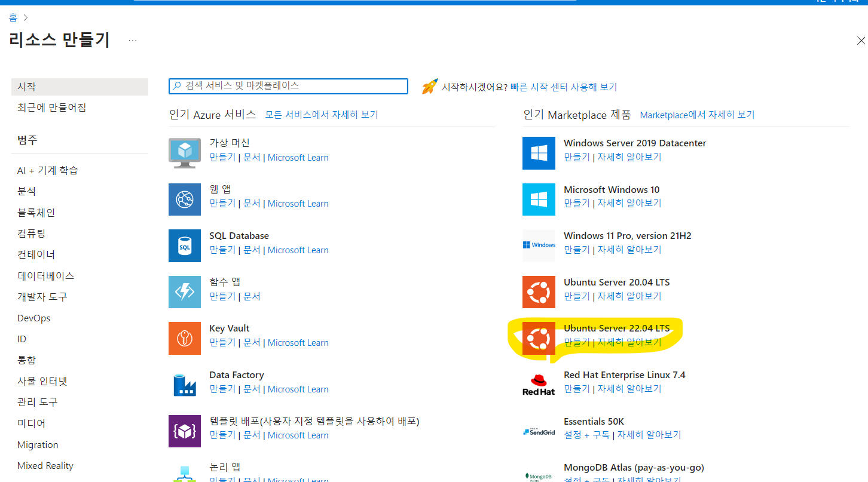
Task: Click the Virtual Machine (가상 머신) icon
Action: coord(185,153)
